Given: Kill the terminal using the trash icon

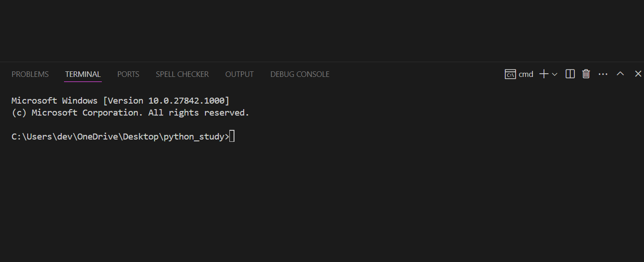Looking at the screenshot, I should tap(586, 74).
